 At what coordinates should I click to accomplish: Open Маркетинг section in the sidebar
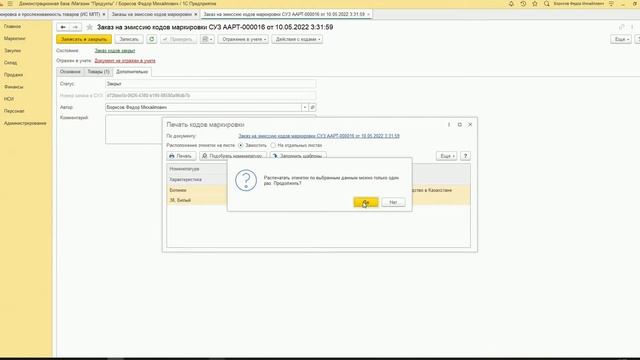pyautogui.click(x=15, y=38)
